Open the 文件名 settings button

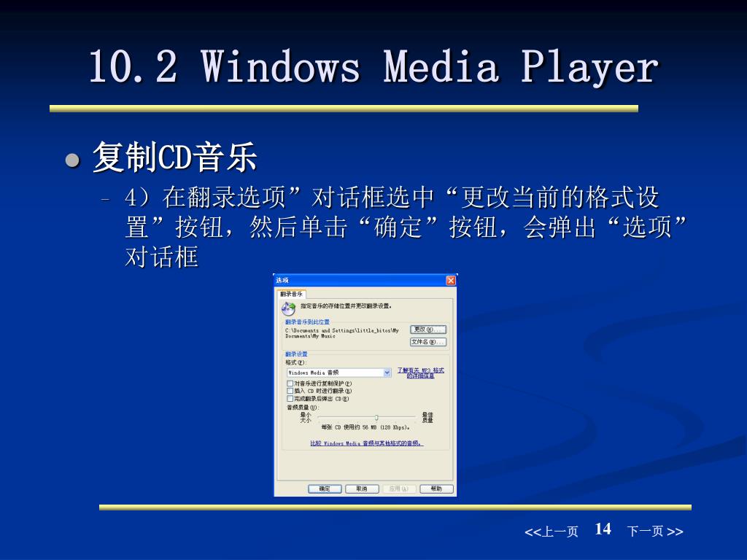(427, 342)
